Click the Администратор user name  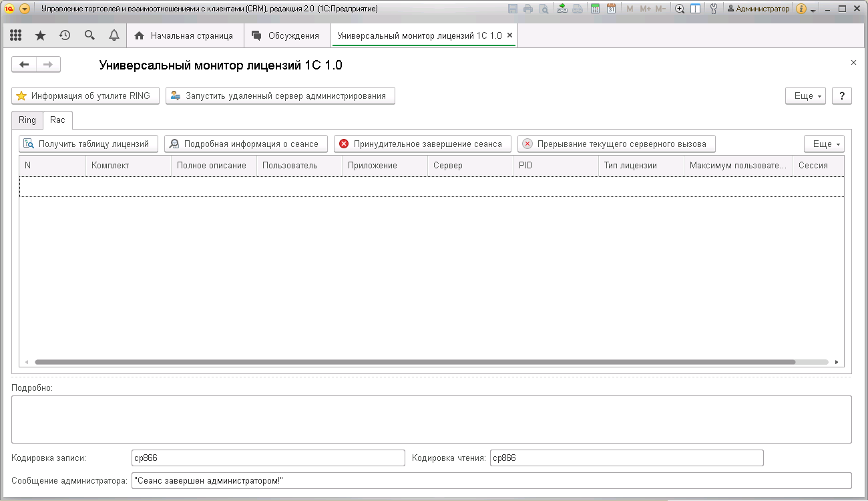point(758,9)
